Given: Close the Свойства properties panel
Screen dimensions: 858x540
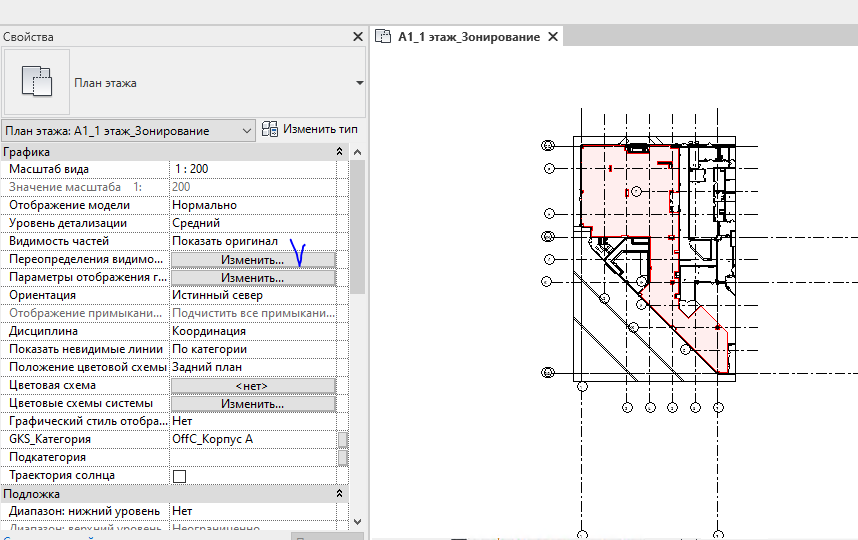Looking at the screenshot, I should click(x=358, y=37).
